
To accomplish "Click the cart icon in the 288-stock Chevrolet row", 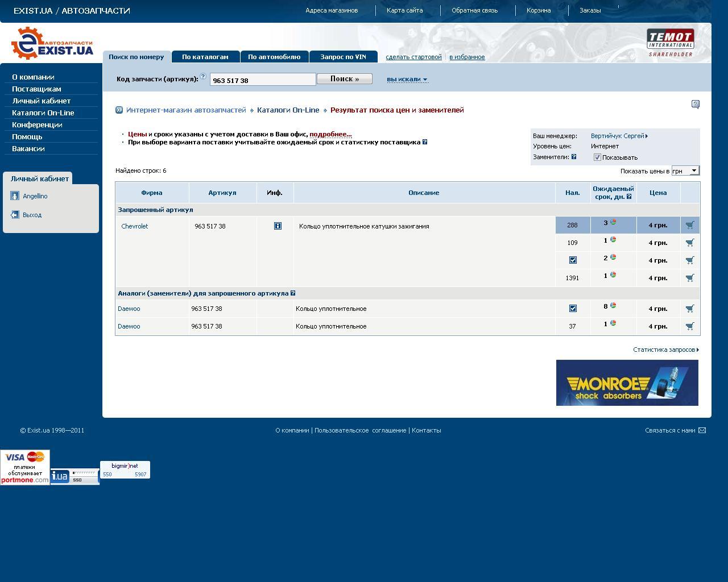I will pos(690,225).
